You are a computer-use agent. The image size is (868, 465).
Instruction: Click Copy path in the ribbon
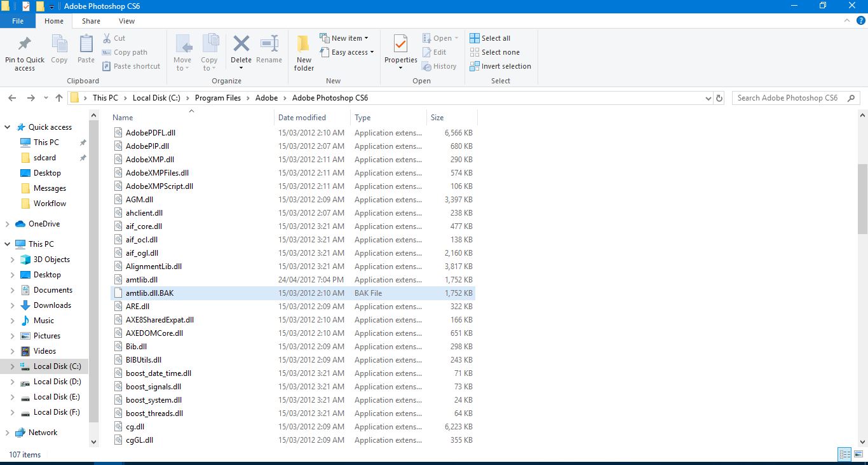coord(125,52)
